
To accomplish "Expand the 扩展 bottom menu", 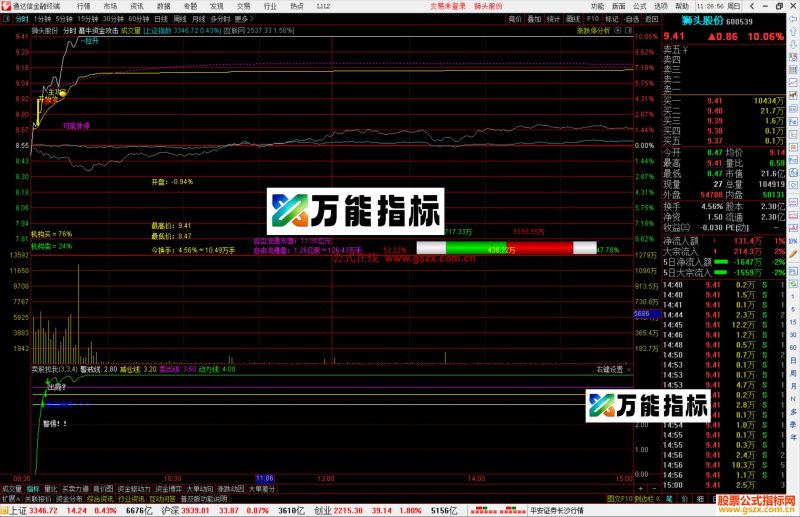I will pos(11,499).
